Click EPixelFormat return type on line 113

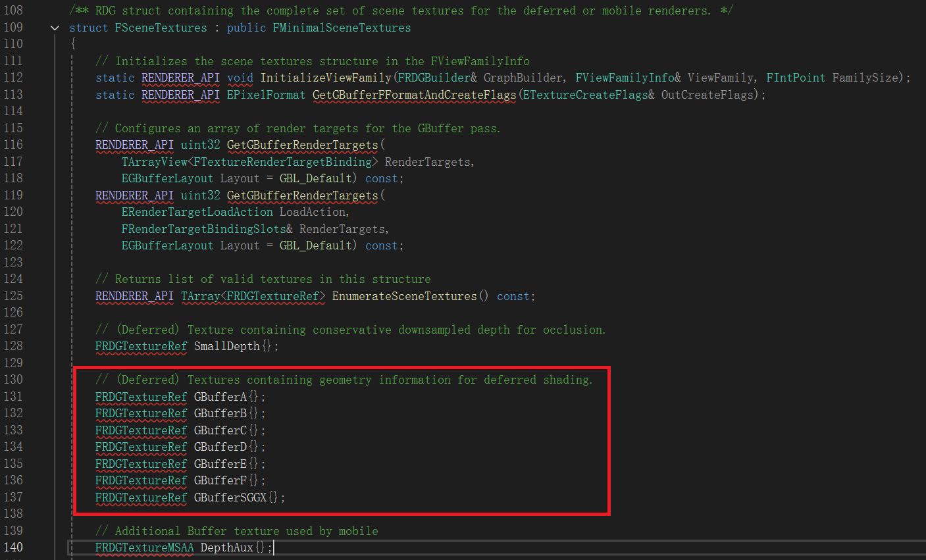click(266, 95)
